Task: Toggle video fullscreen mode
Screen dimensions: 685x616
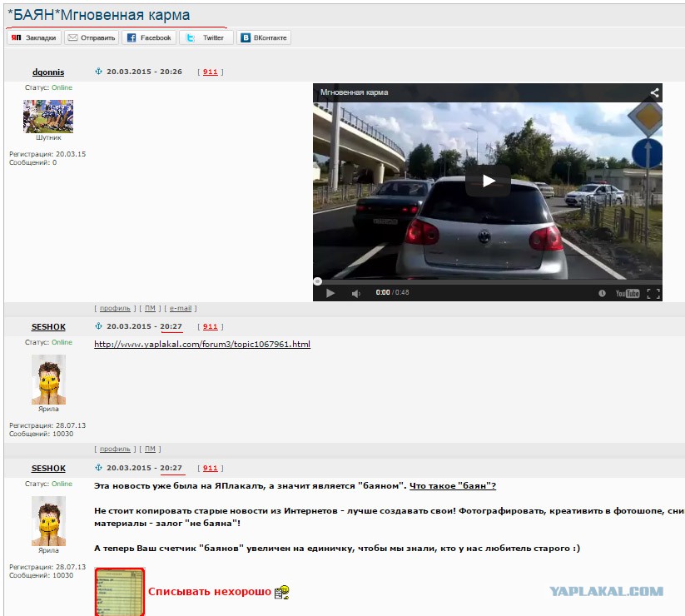Action: pyautogui.click(x=653, y=294)
